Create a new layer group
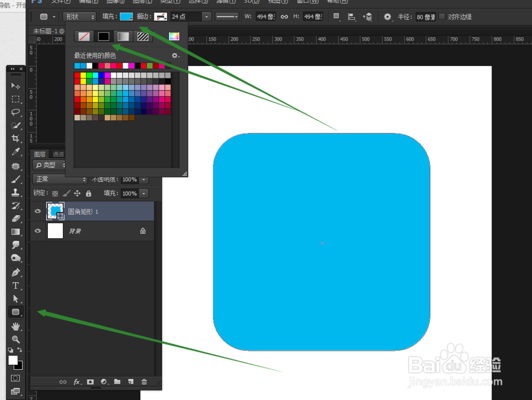Image resolution: width=532 pixels, height=400 pixels. tap(117, 381)
